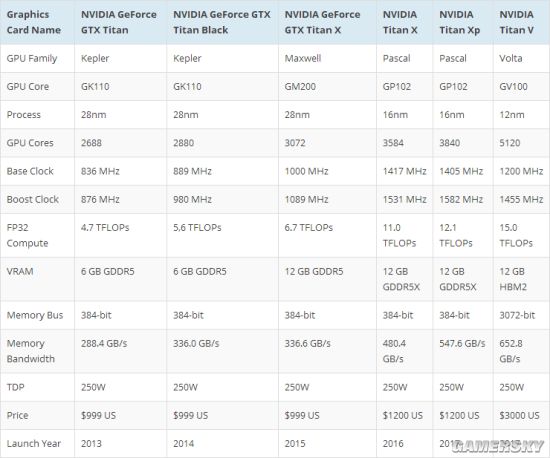The height and width of the screenshot is (458, 550).
Task: Select the NVIDIA GeForce GTX Titan column header
Action: click(x=119, y=22)
